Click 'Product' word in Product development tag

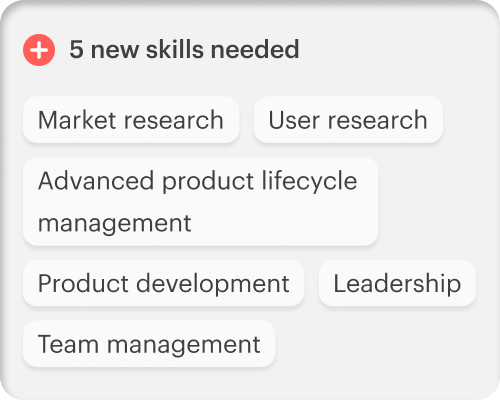83,283
